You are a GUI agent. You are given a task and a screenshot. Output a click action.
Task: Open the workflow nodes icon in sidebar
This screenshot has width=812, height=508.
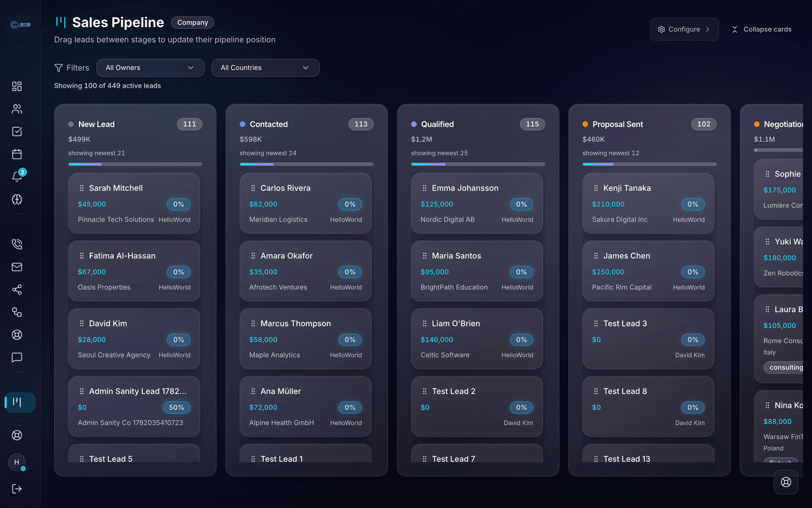[17, 312]
